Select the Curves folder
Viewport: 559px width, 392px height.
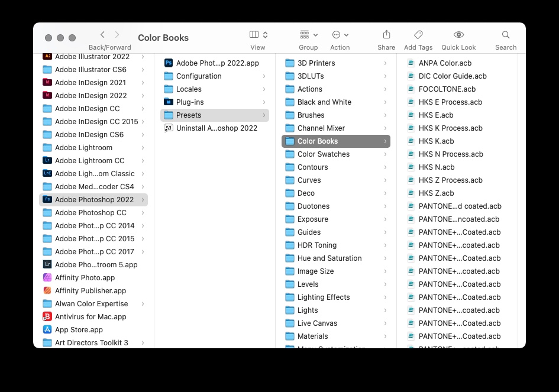pyautogui.click(x=336, y=180)
